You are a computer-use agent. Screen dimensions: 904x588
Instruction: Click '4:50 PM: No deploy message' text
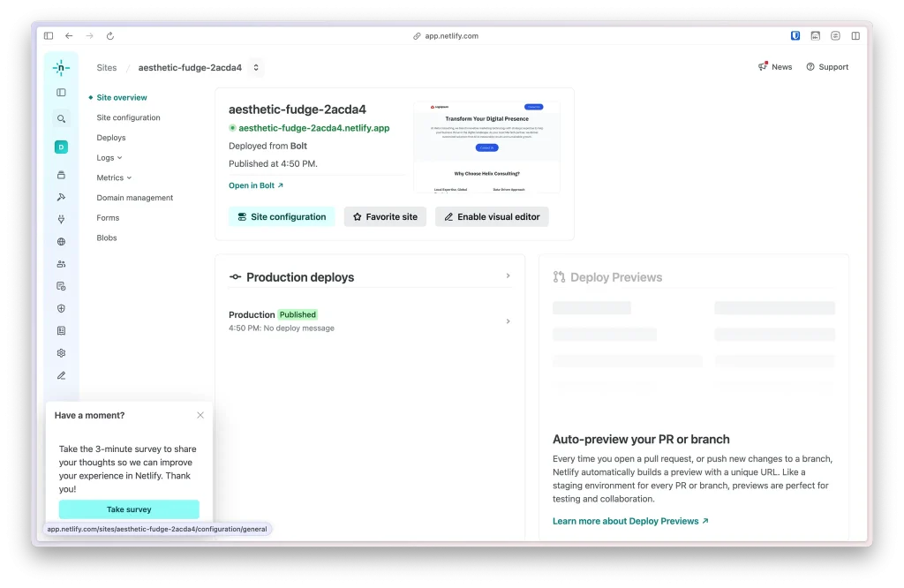point(282,328)
